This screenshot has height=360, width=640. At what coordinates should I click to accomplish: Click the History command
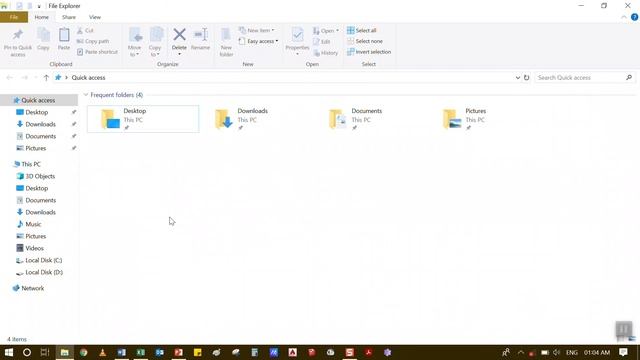pyautogui.click(x=326, y=53)
